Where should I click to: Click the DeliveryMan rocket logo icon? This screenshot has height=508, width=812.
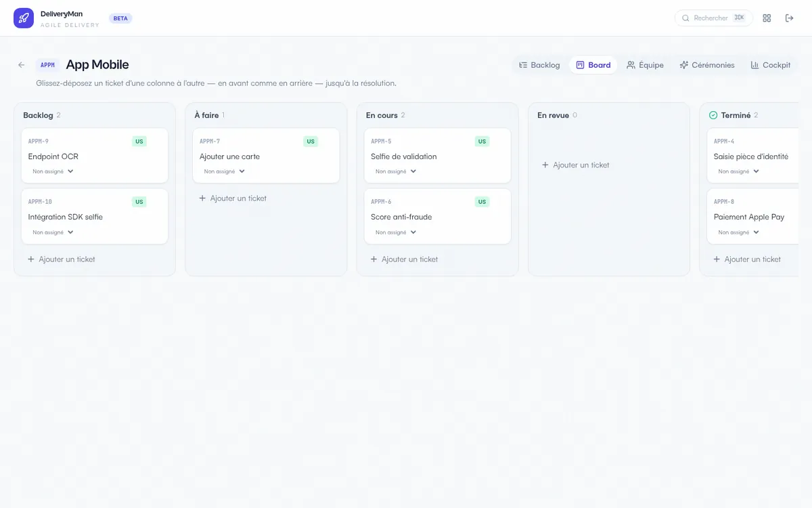pyautogui.click(x=24, y=18)
